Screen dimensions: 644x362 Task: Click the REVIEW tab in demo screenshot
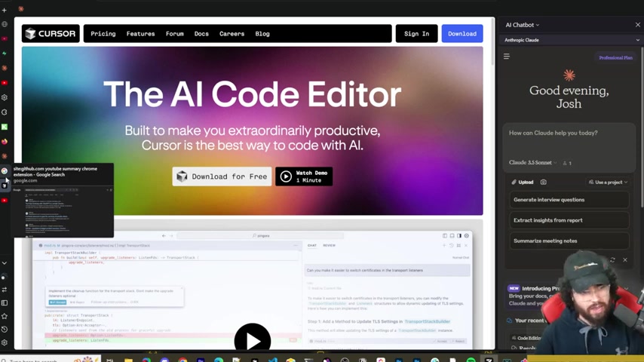(329, 246)
